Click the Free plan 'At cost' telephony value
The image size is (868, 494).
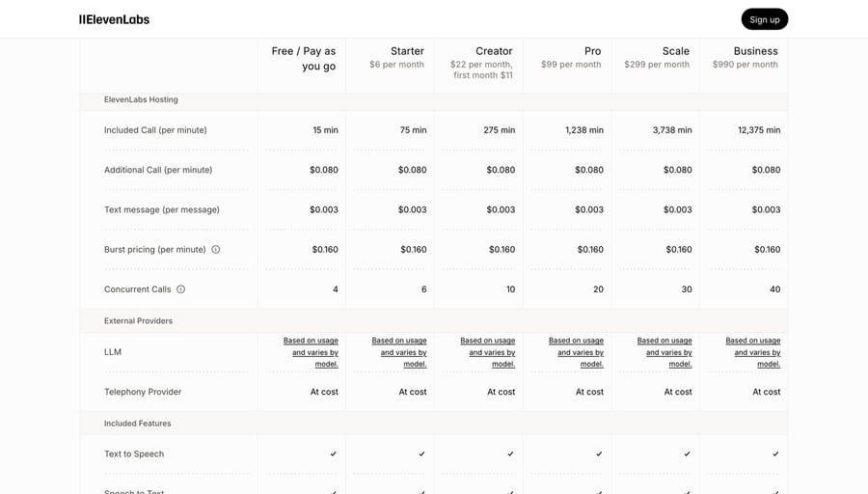tap(324, 392)
